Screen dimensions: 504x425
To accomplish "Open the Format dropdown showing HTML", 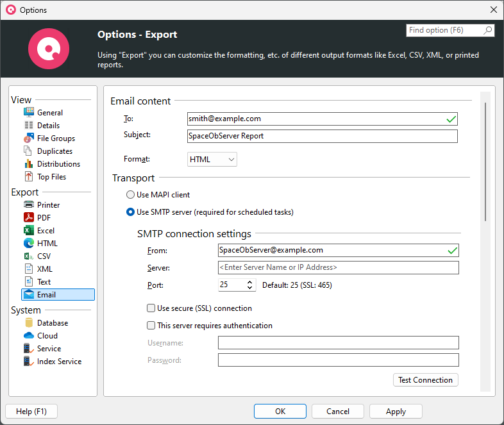I will [212, 159].
